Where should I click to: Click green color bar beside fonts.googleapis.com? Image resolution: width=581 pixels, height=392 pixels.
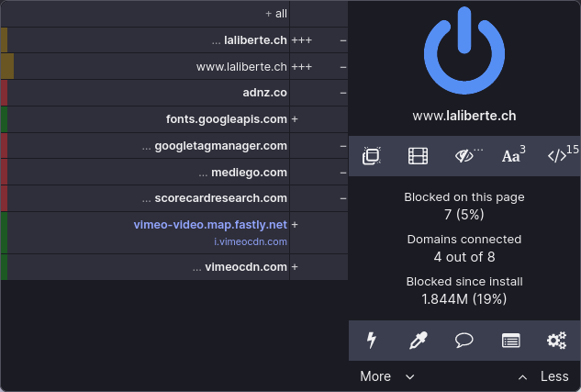pos(5,119)
